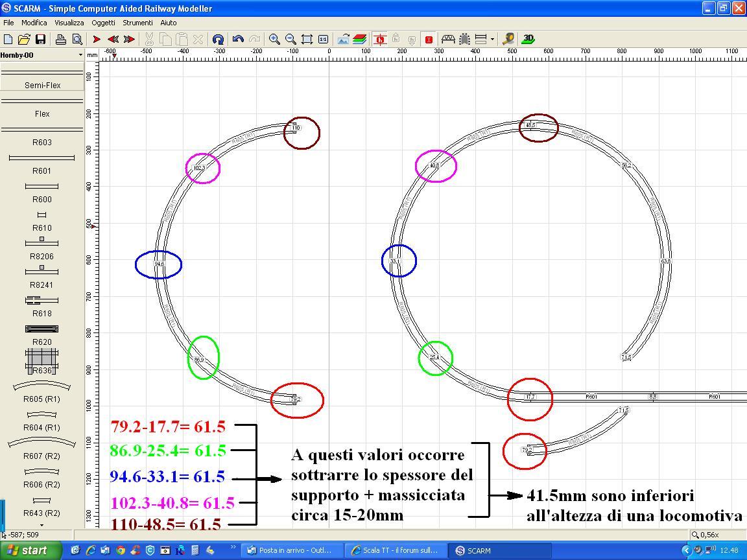Switch to the 3D view
This screenshot has width=747, height=560.
(x=528, y=39)
